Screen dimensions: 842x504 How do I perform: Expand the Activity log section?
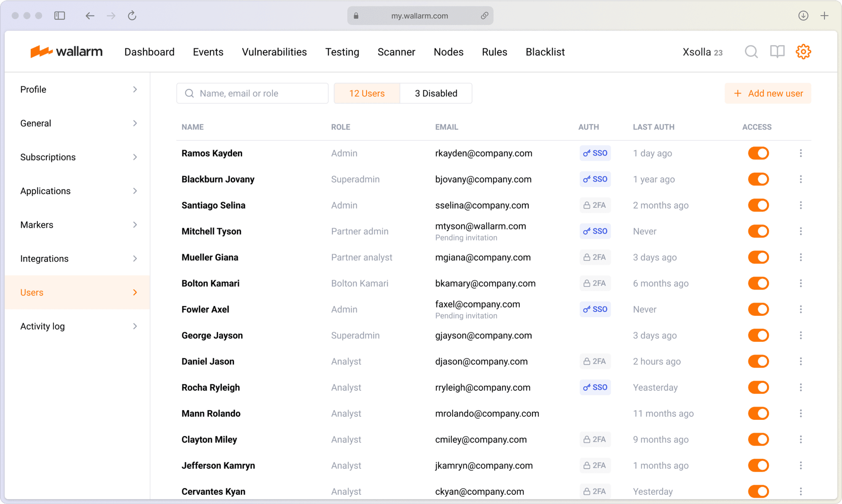(x=78, y=326)
